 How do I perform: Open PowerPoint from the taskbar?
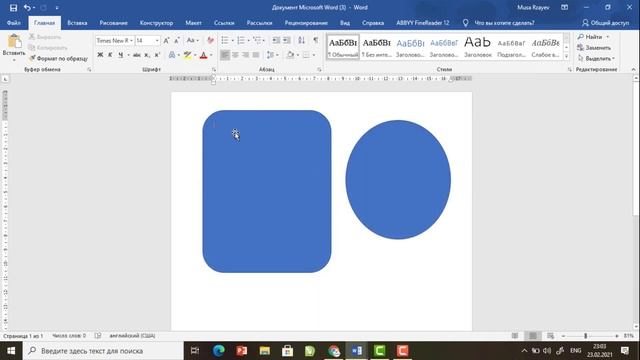[242, 351]
